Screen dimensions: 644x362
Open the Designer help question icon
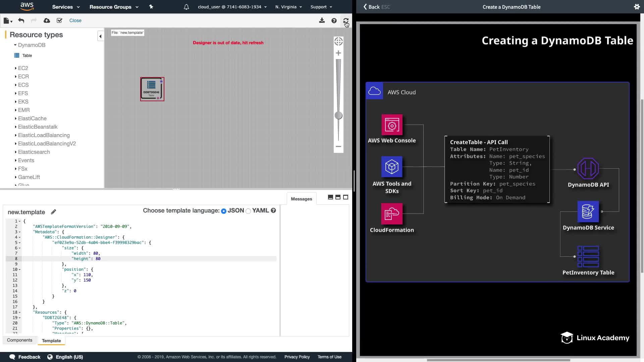pyautogui.click(x=334, y=21)
